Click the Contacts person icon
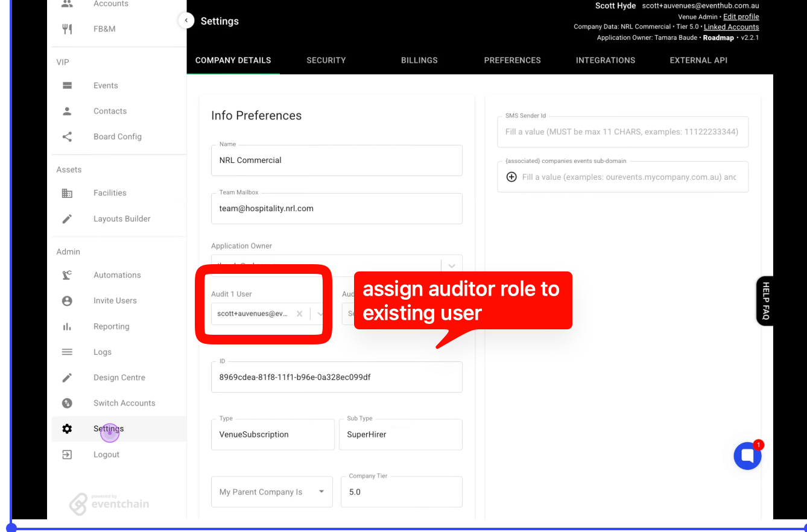 point(67,111)
